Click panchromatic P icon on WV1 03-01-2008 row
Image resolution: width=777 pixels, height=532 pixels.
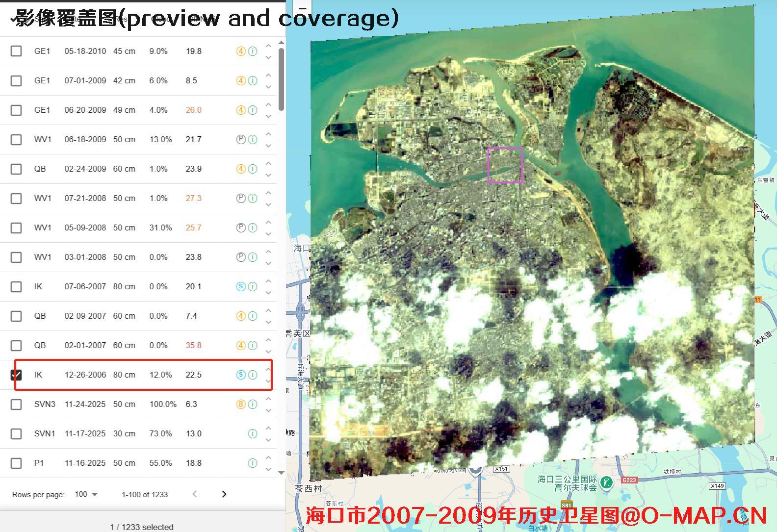[241, 257]
